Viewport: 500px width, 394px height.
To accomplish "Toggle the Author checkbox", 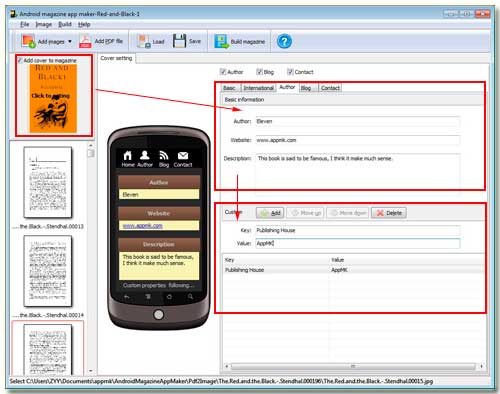I will [x=223, y=72].
